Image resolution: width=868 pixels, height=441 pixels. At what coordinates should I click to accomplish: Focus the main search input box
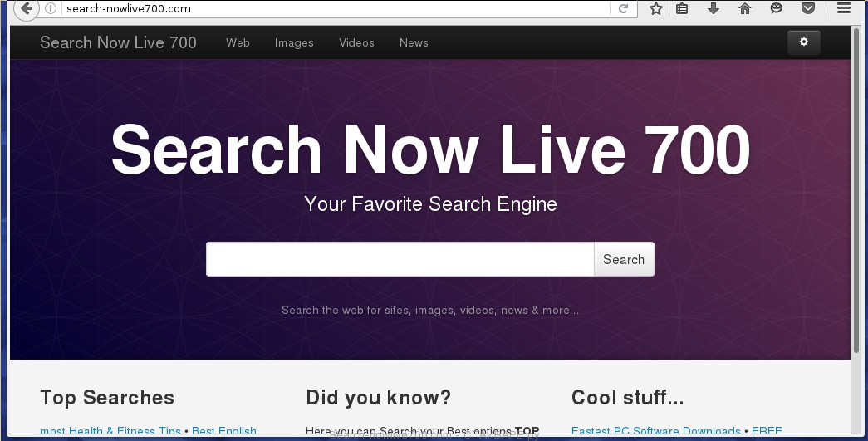tap(400, 259)
